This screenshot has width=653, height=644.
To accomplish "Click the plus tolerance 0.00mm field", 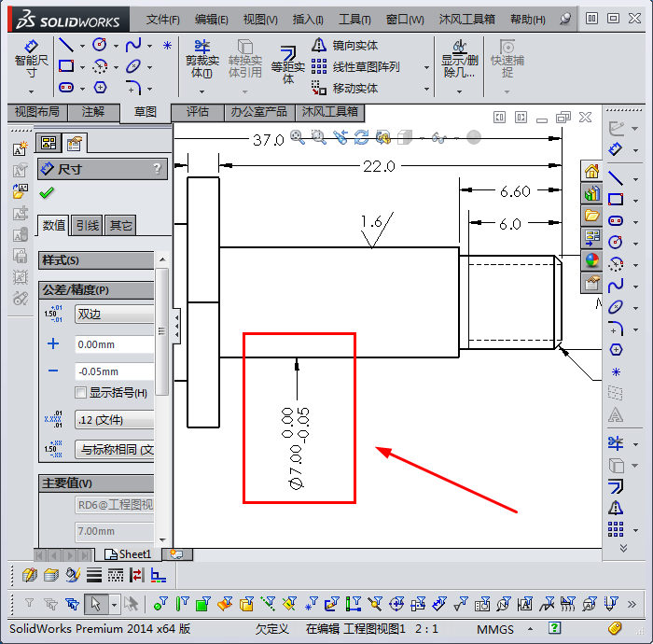I will (x=114, y=344).
